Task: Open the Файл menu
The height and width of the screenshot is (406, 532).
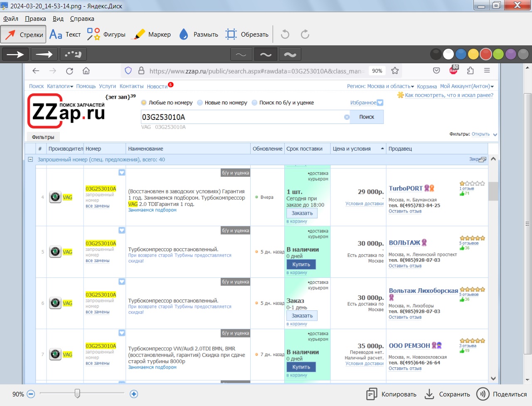Action: 11,19
